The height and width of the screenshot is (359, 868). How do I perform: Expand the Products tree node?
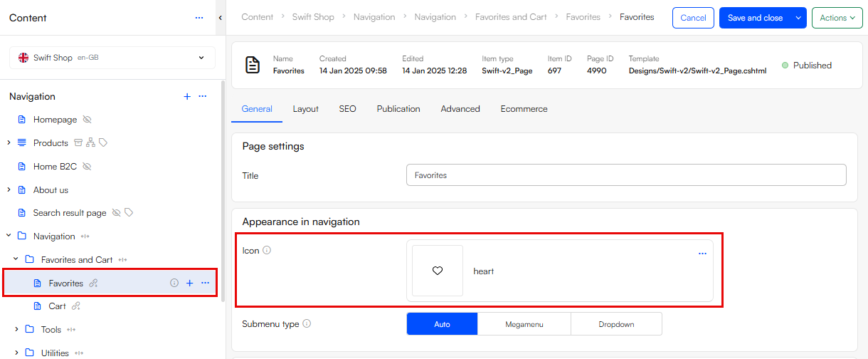click(x=9, y=143)
